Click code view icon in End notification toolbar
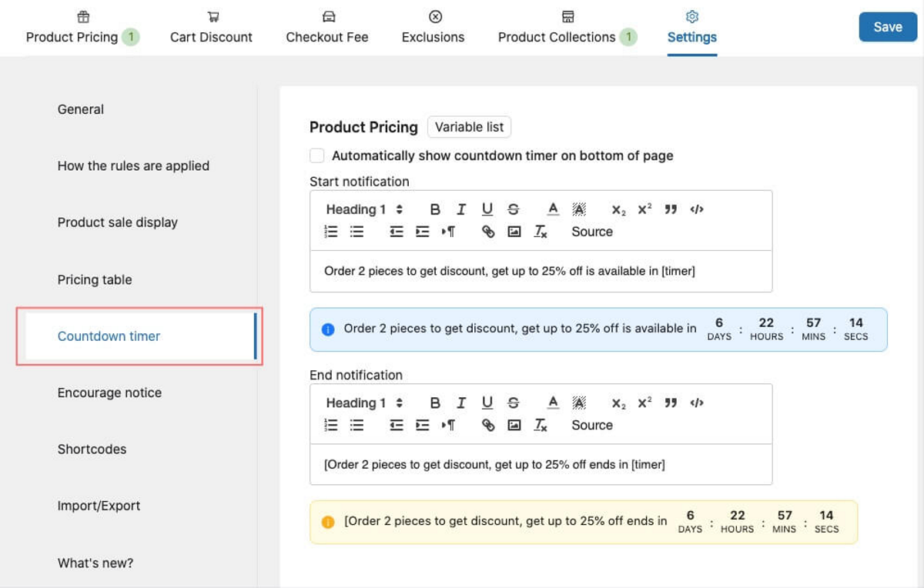This screenshot has width=924, height=588. (697, 403)
